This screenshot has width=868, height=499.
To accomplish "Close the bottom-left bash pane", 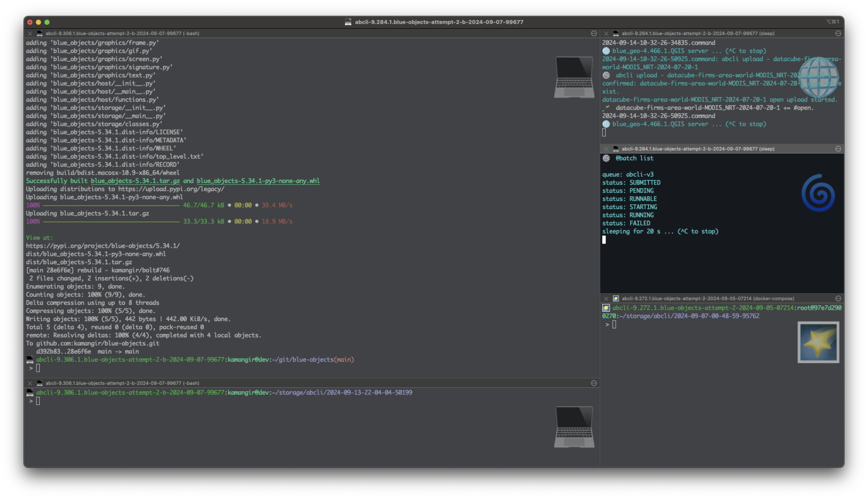I will click(30, 383).
